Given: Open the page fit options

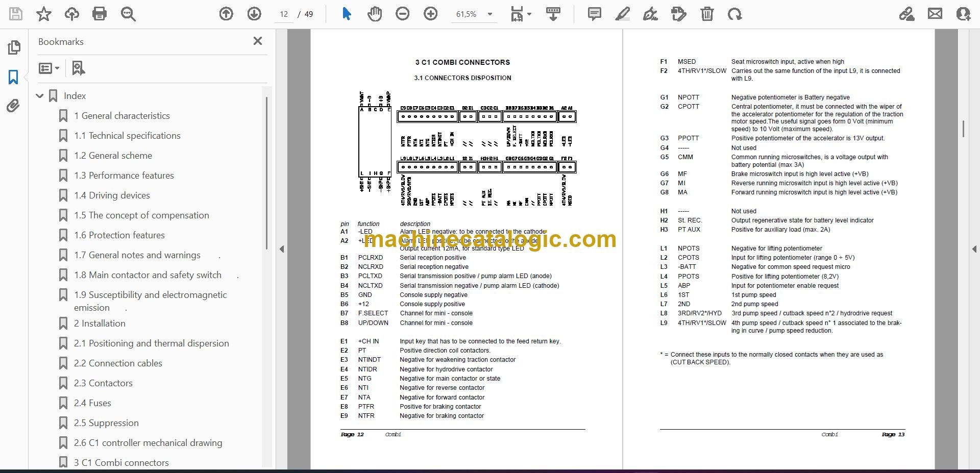Looking at the screenshot, I should coord(521,14).
